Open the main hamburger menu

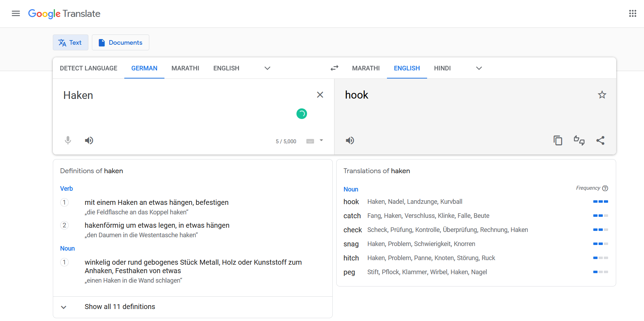click(16, 13)
